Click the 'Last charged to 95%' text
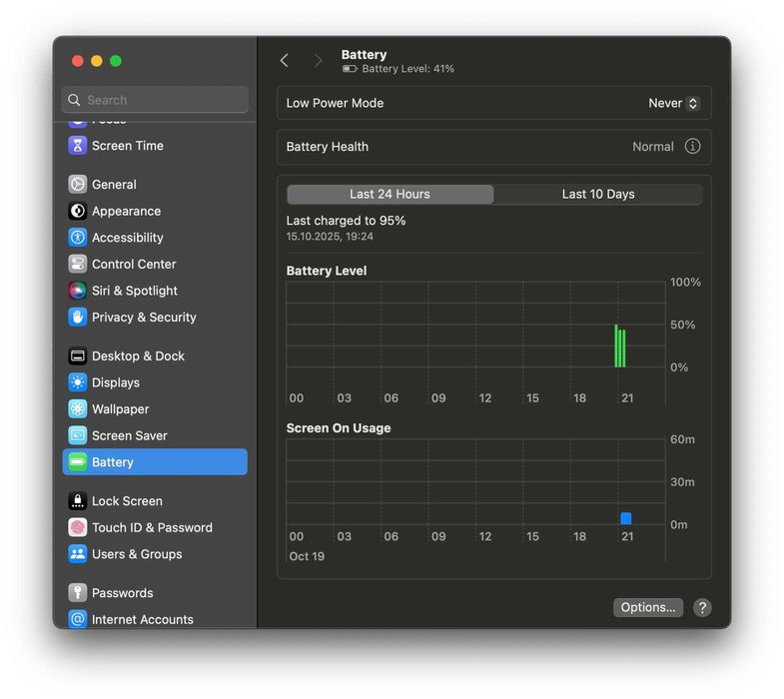The width and height of the screenshot is (784, 699). click(346, 221)
